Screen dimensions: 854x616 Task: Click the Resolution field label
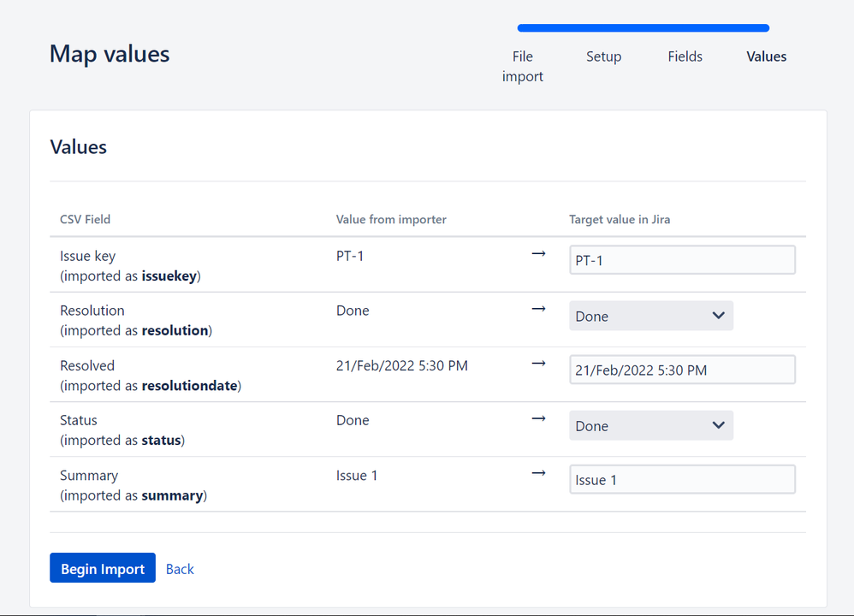[x=92, y=311]
